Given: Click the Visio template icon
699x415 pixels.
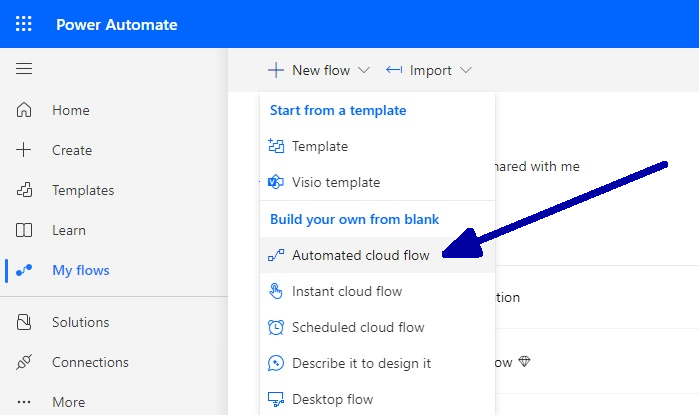Looking at the screenshot, I should coord(276,182).
